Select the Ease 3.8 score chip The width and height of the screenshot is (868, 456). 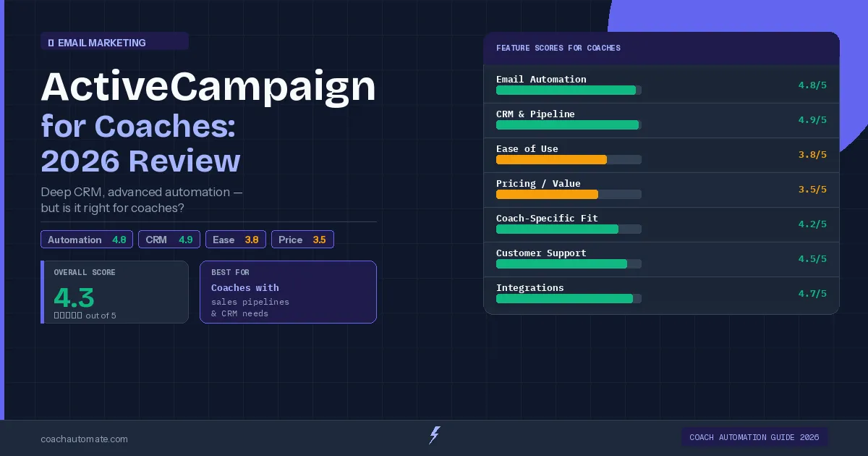(235, 240)
